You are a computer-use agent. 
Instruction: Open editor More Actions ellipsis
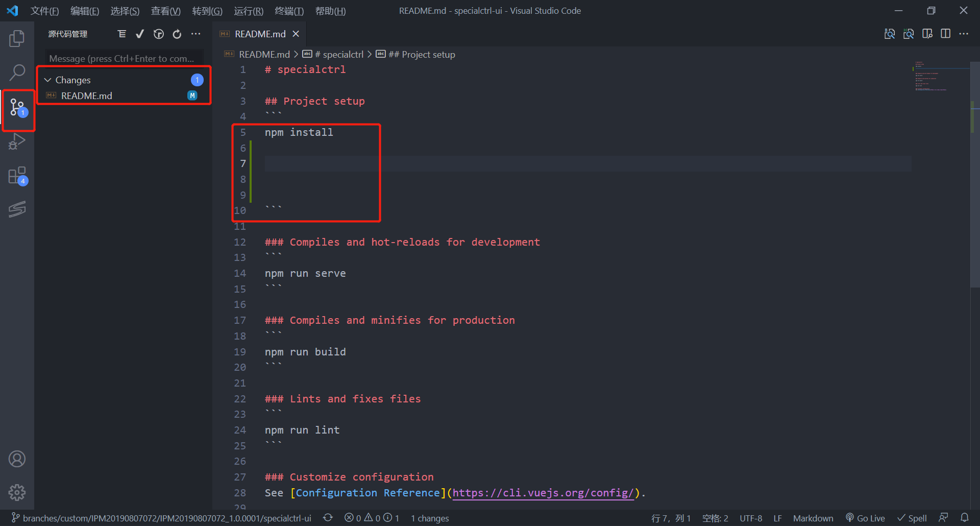coord(964,34)
